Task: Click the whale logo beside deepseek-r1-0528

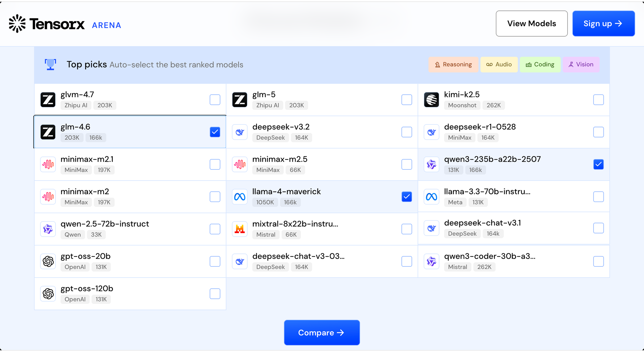Action: pyautogui.click(x=431, y=132)
